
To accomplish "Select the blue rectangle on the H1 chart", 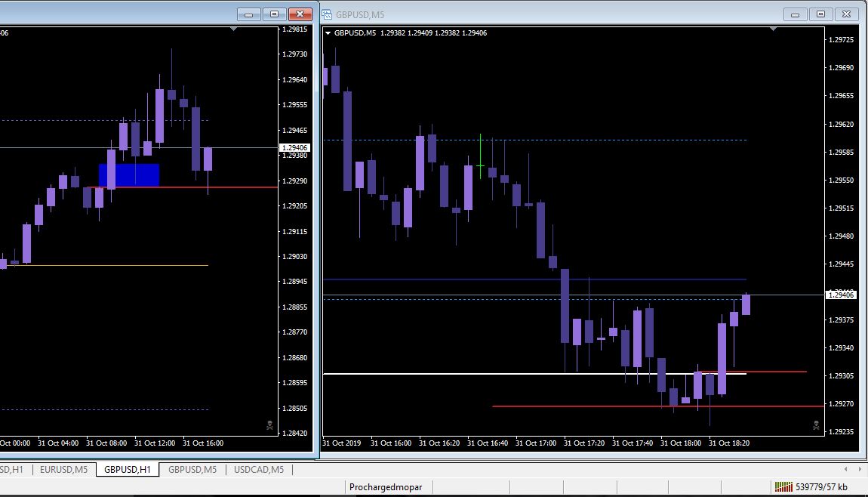I will click(x=129, y=175).
